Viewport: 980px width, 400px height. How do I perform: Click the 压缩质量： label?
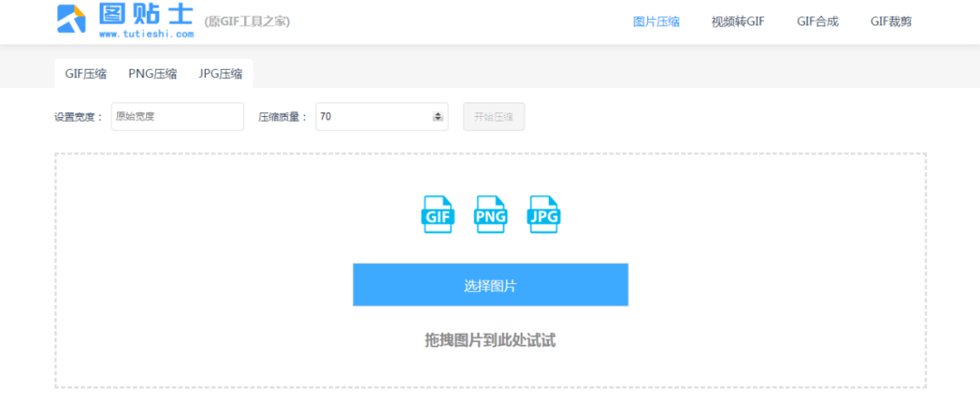283,117
